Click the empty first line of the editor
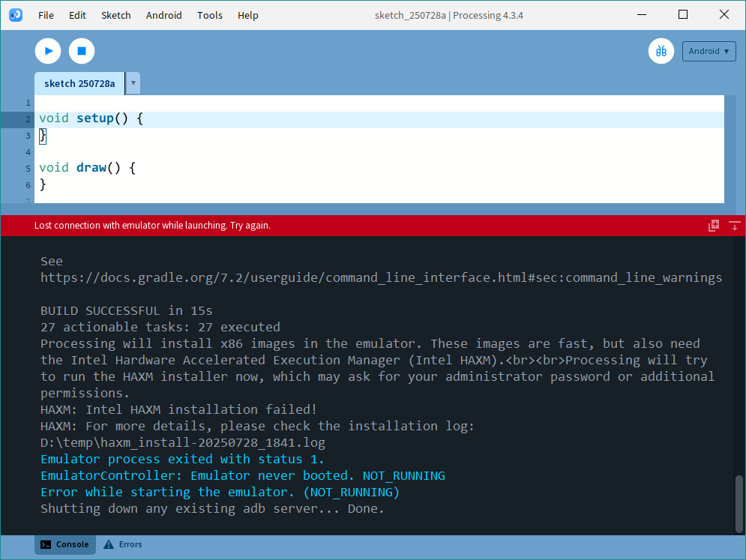The width and height of the screenshot is (746, 560). tap(379, 103)
